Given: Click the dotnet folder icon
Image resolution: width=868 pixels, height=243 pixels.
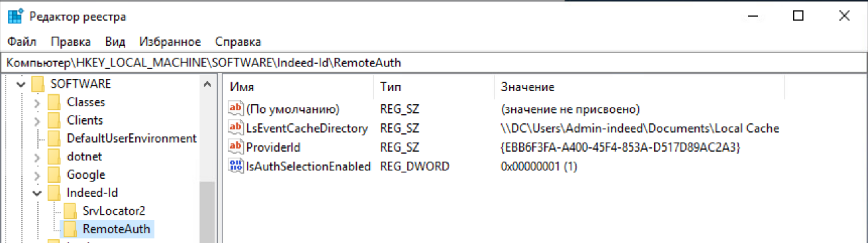Looking at the screenshot, I should [54, 156].
